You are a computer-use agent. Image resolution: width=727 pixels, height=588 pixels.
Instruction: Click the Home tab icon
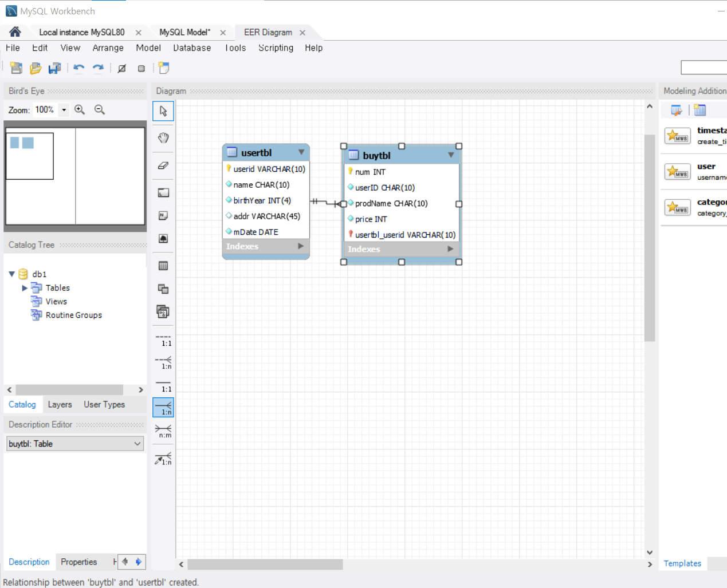pos(15,31)
